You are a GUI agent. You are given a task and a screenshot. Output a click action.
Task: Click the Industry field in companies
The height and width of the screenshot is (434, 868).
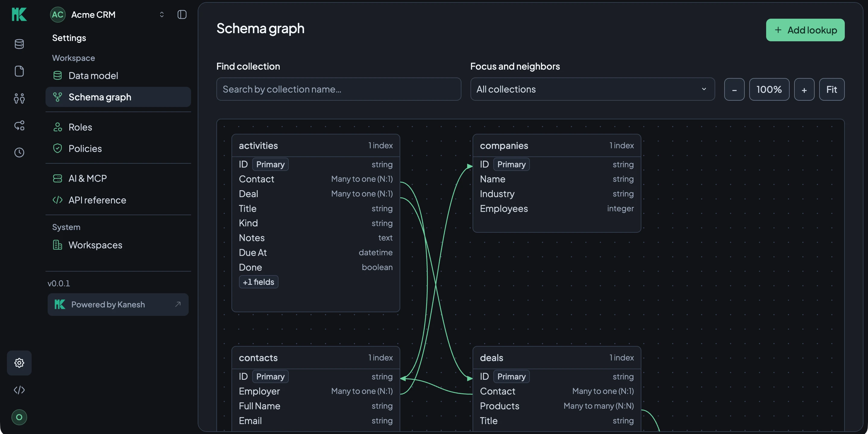[557, 194]
